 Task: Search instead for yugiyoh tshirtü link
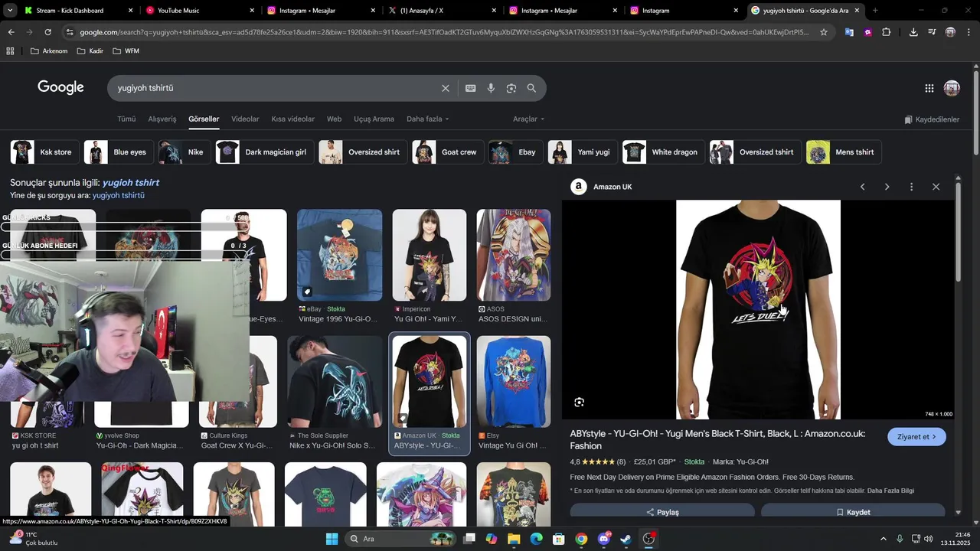click(x=119, y=196)
